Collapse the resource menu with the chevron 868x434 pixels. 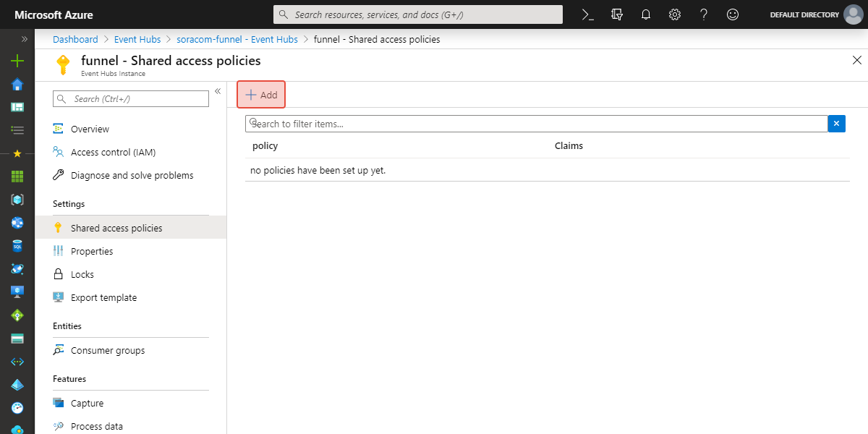218,91
